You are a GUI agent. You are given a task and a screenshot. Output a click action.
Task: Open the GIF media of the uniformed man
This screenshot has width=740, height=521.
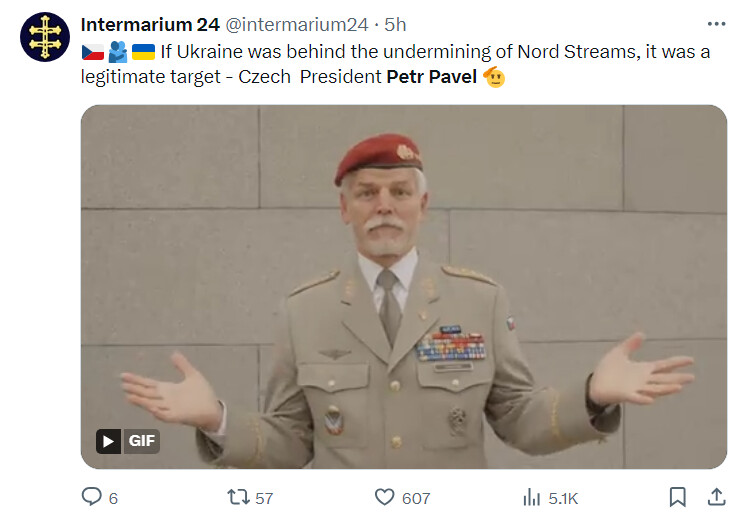(404, 287)
